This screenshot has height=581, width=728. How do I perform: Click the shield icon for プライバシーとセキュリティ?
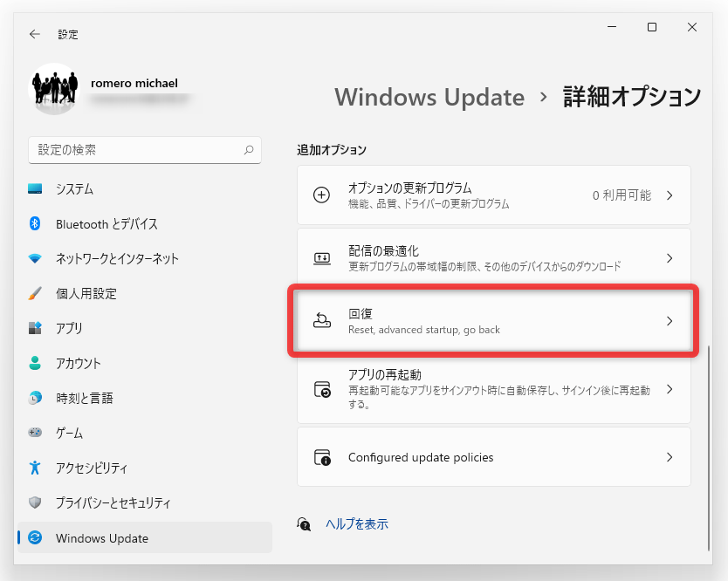[x=35, y=502]
